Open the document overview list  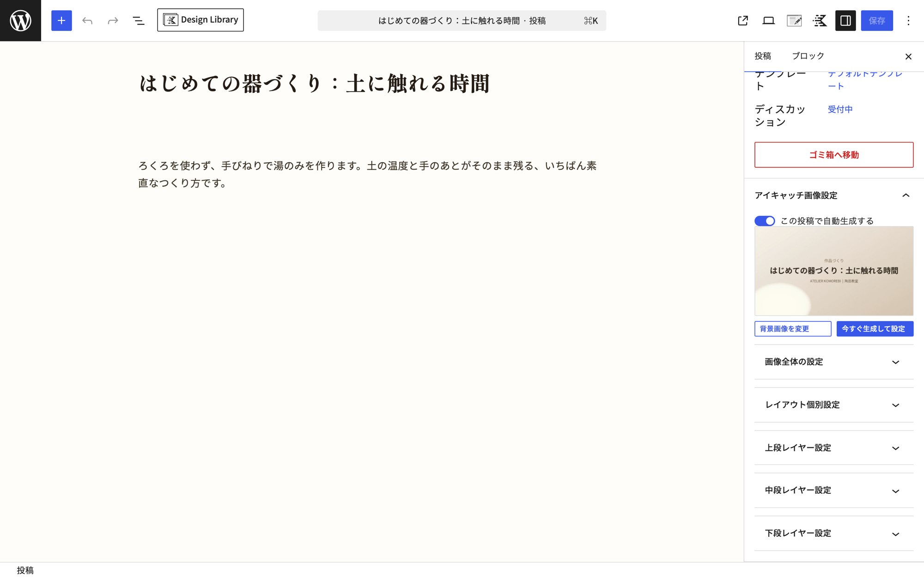click(139, 20)
